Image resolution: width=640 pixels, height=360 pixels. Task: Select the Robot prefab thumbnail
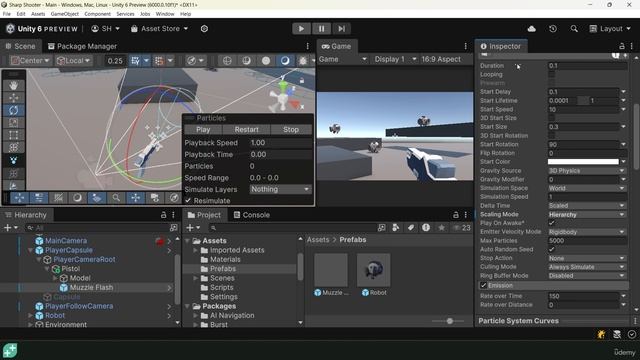point(373,270)
